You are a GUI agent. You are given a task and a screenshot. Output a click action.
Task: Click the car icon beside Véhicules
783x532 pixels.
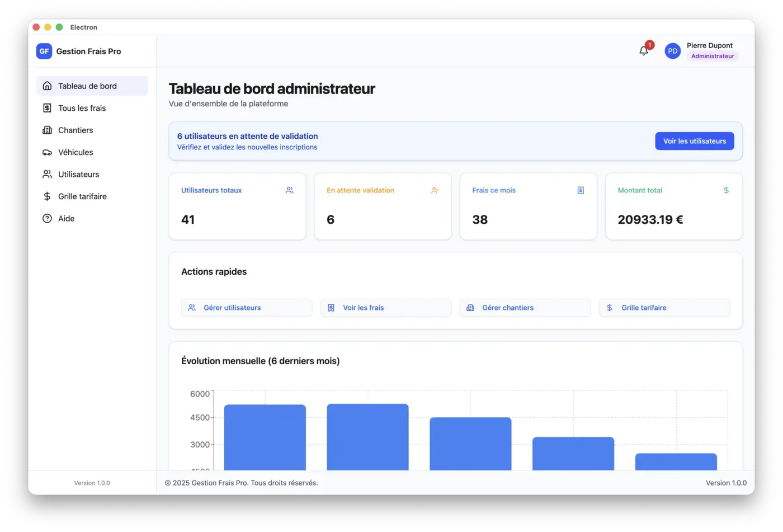(x=47, y=152)
